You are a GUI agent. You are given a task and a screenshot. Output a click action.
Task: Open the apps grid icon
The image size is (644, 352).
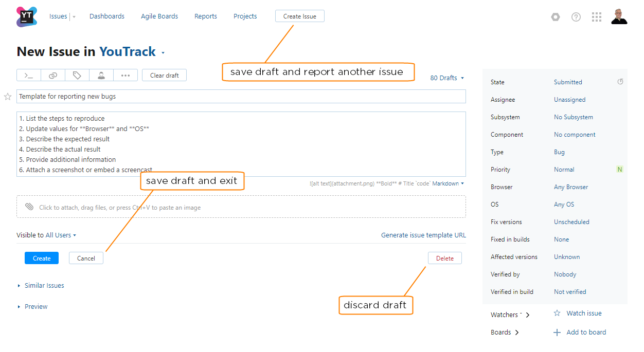point(597,17)
